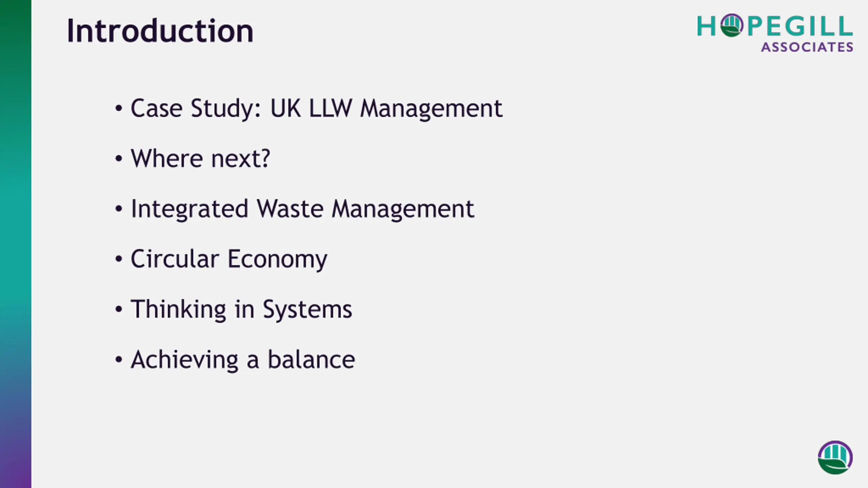Click the circular logo in the bottom-right corner
Image resolution: width=868 pixels, height=488 pixels.
[x=835, y=457]
